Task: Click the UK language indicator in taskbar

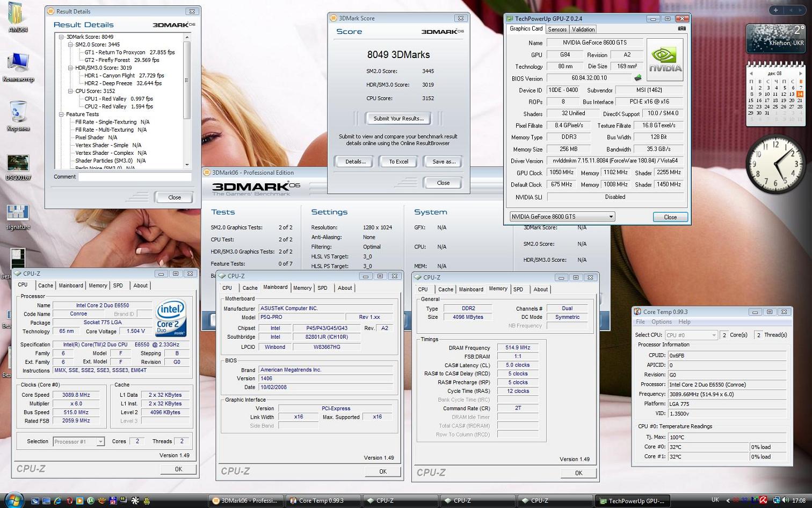Action: pos(715,500)
